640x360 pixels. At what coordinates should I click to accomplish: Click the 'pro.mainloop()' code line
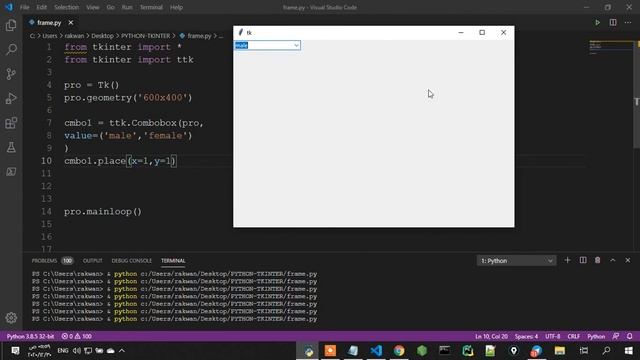(103, 211)
